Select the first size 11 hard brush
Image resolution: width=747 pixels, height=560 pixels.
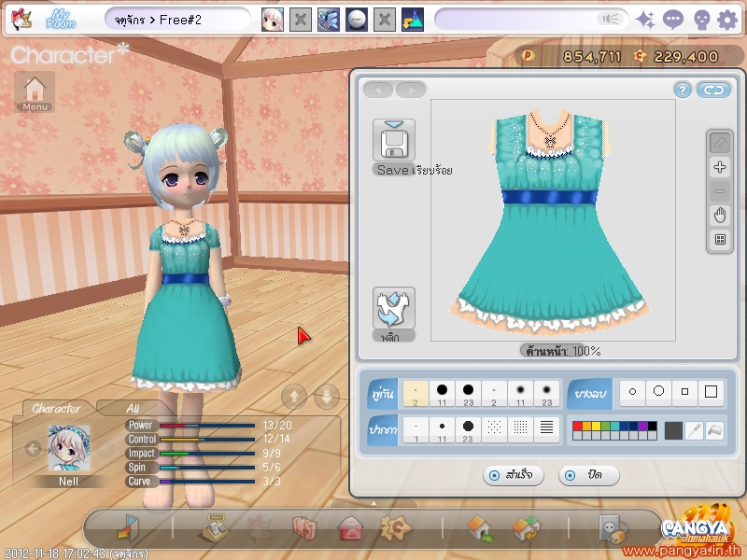point(442,393)
